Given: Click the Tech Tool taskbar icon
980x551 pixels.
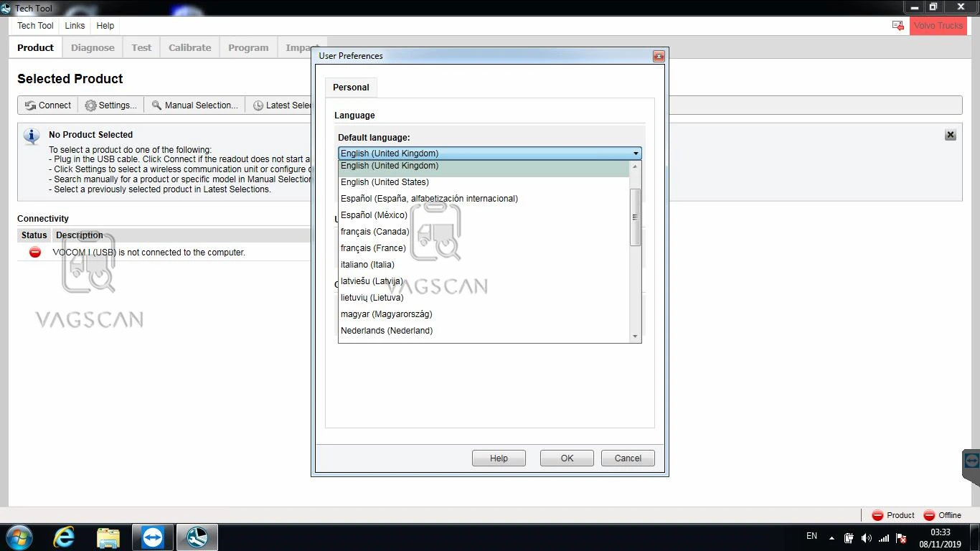Looking at the screenshot, I should tap(197, 537).
